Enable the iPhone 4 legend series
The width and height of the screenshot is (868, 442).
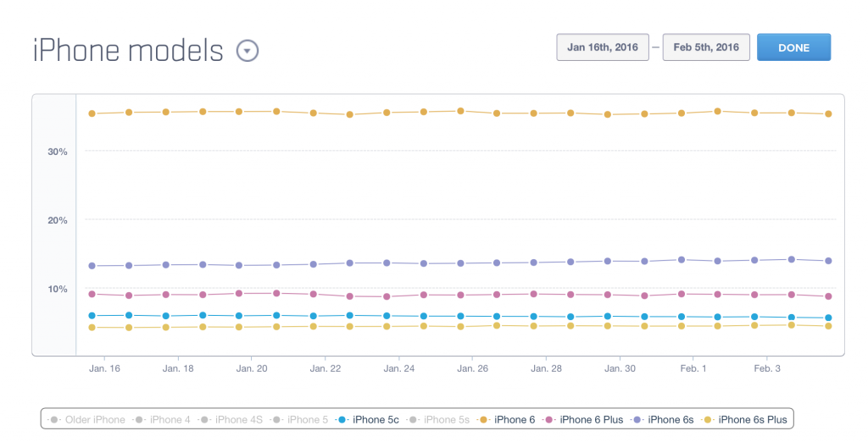click(x=166, y=419)
